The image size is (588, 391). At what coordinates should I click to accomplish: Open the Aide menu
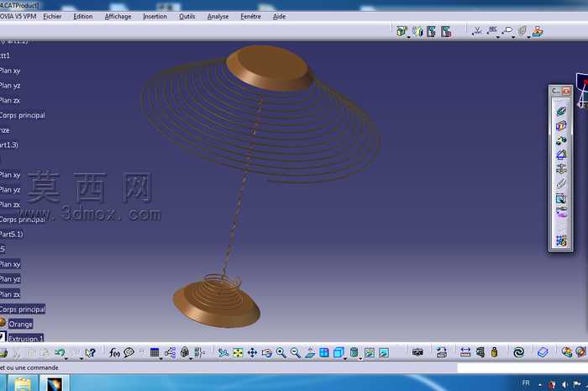(279, 17)
